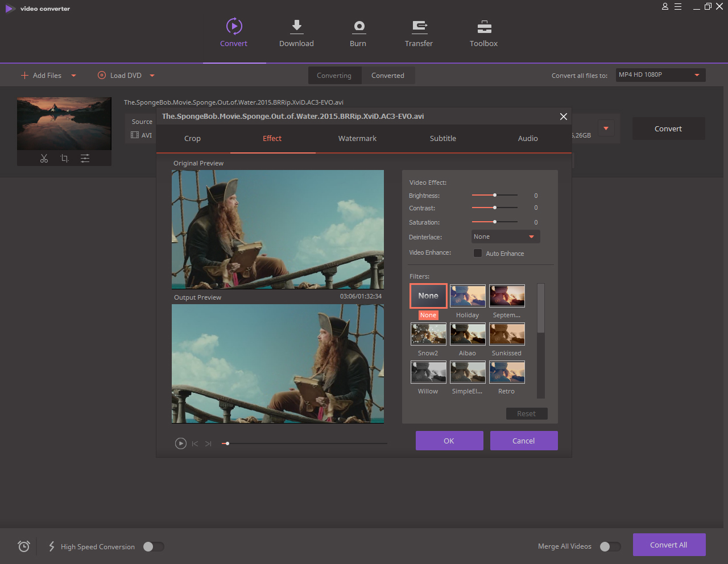Open the Convert section icon

pos(234,26)
